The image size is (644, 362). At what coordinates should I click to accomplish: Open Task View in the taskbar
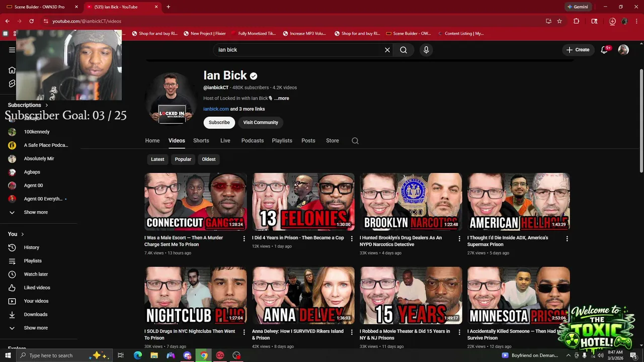(121, 355)
